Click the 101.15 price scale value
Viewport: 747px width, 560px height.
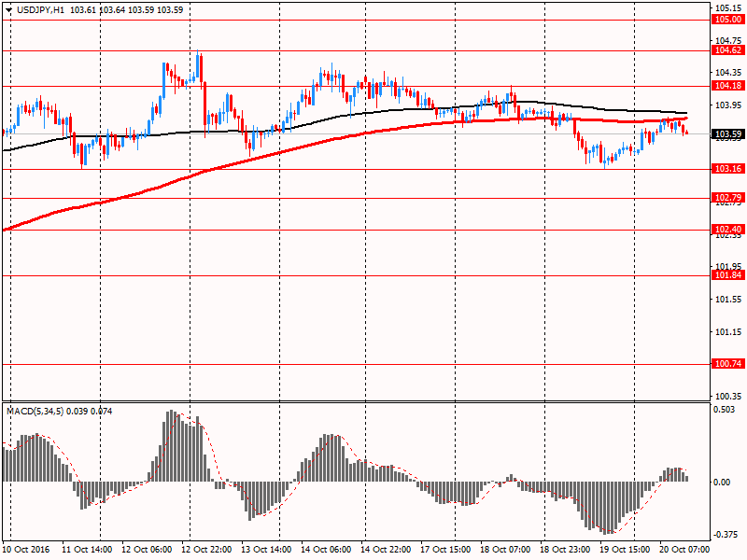coord(728,331)
